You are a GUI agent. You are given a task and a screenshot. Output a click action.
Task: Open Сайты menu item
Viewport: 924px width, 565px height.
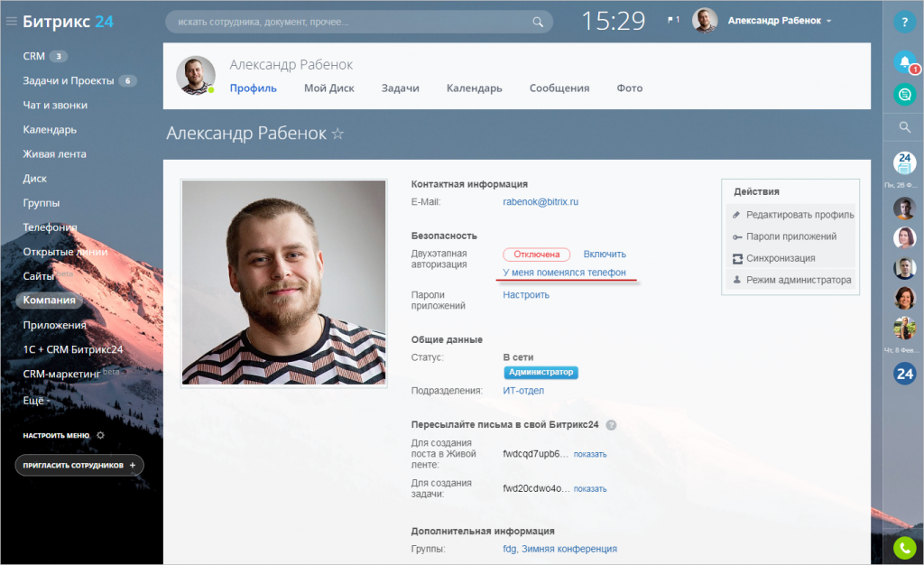[38, 275]
